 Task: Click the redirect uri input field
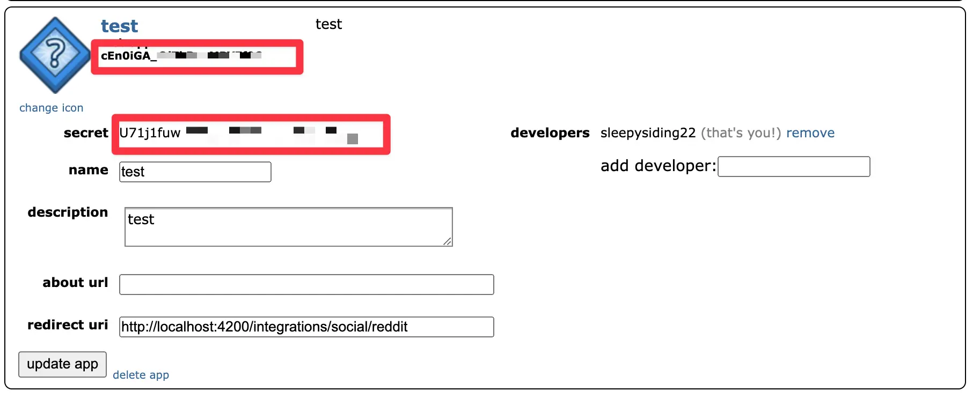(306, 327)
